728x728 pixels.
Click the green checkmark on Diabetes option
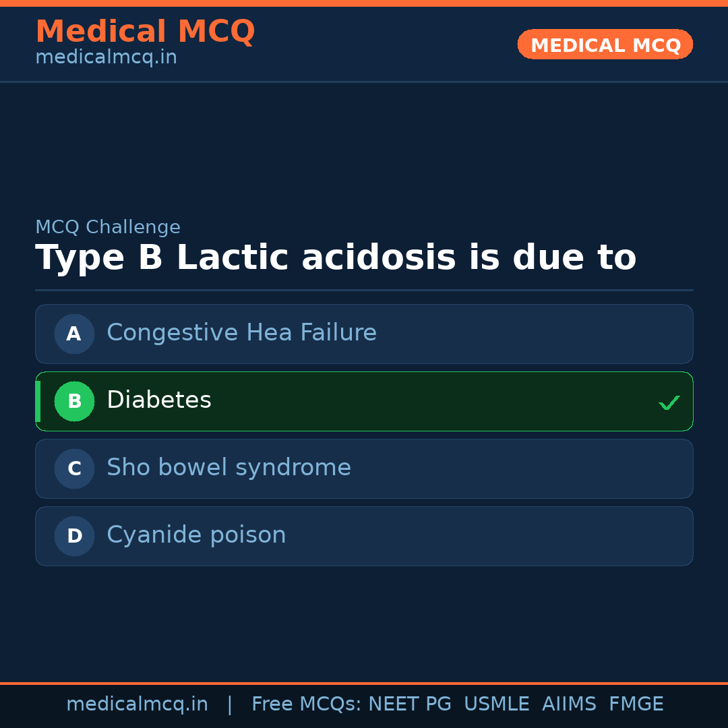pyautogui.click(x=669, y=402)
